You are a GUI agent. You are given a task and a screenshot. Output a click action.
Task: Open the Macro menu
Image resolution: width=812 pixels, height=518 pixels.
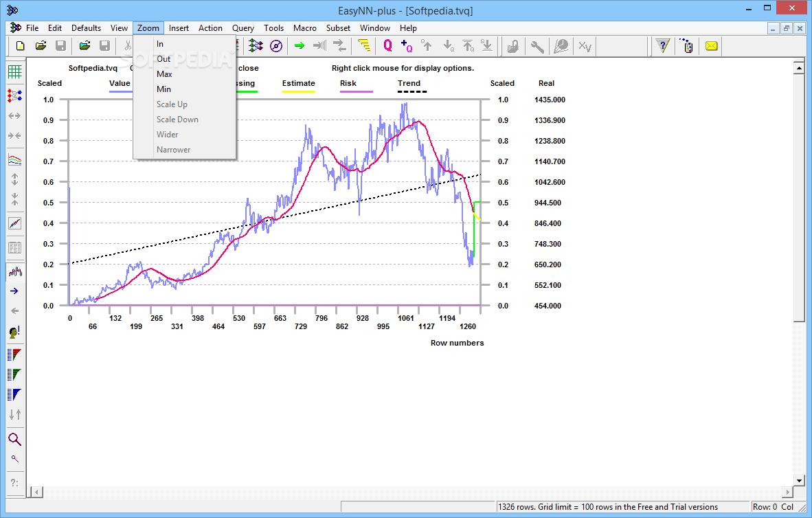click(x=304, y=28)
